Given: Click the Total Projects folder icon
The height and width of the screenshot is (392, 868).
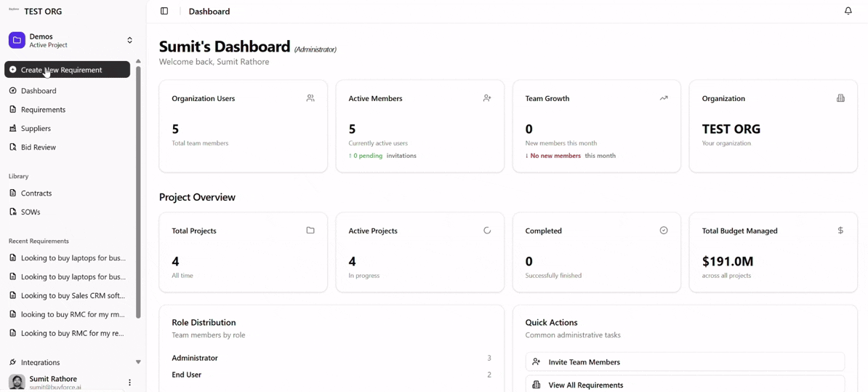Looking at the screenshot, I should coord(310,231).
